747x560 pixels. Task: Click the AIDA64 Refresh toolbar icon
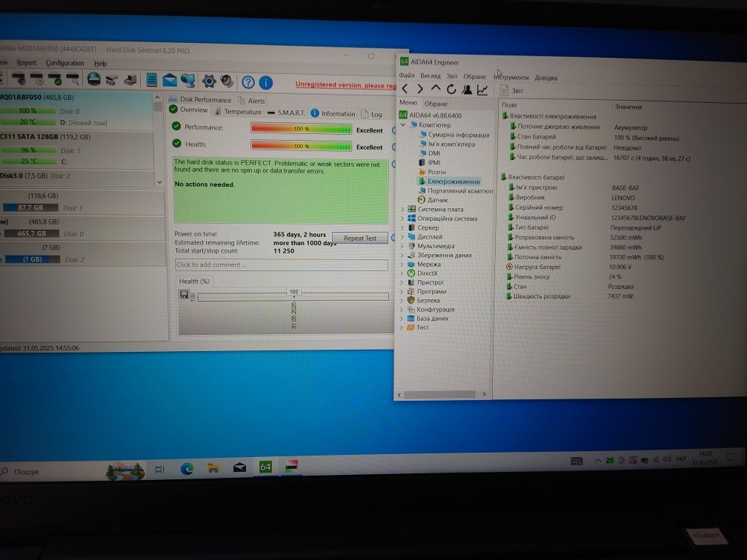point(451,89)
